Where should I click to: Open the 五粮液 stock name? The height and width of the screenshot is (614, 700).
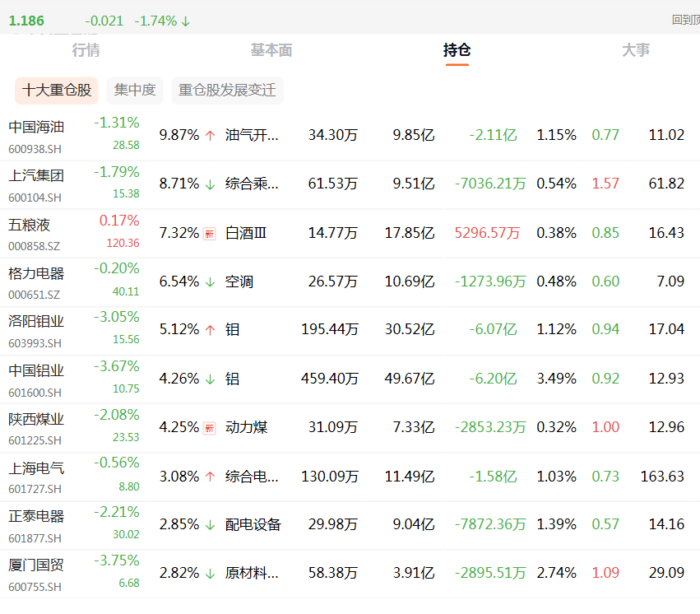(29, 225)
